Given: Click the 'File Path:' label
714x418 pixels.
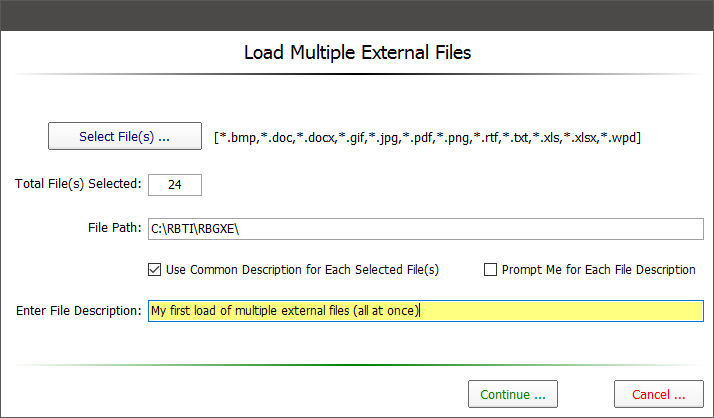Looking at the screenshot, I should pyautogui.click(x=114, y=229).
